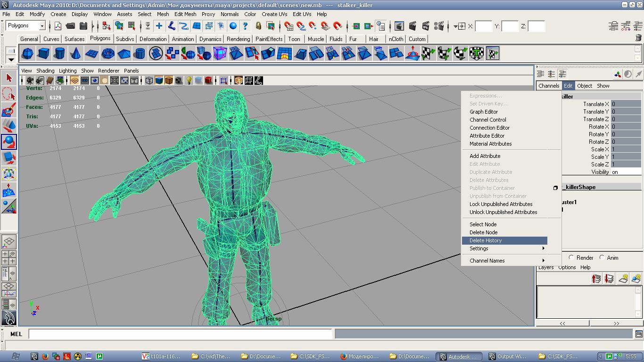Image resolution: width=644 pixels, height=362 pixels.
Task: Open the Edit Mesh menu
Action: point(185,14)
